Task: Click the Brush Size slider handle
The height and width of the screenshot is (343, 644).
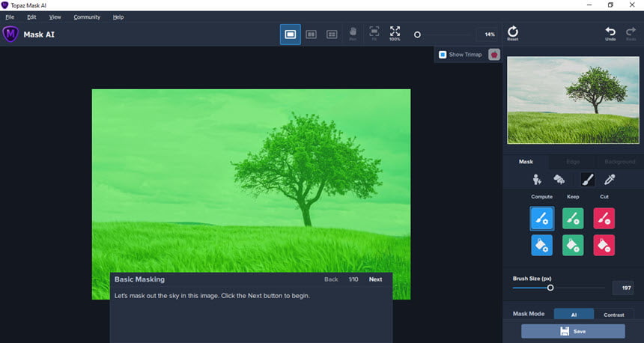Action: pos(550,288)
